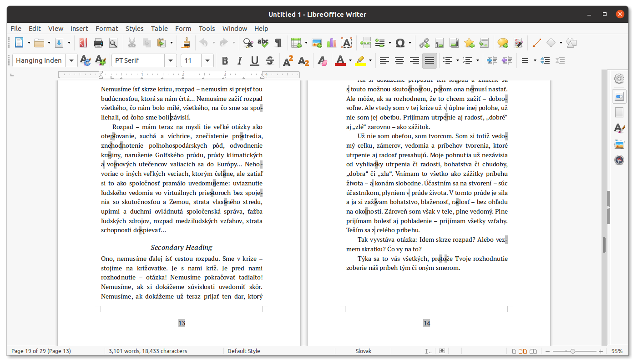The height and width of the screenshot is (364, 637).
Task: Click the Print document icon
Action: pos(98,43)
